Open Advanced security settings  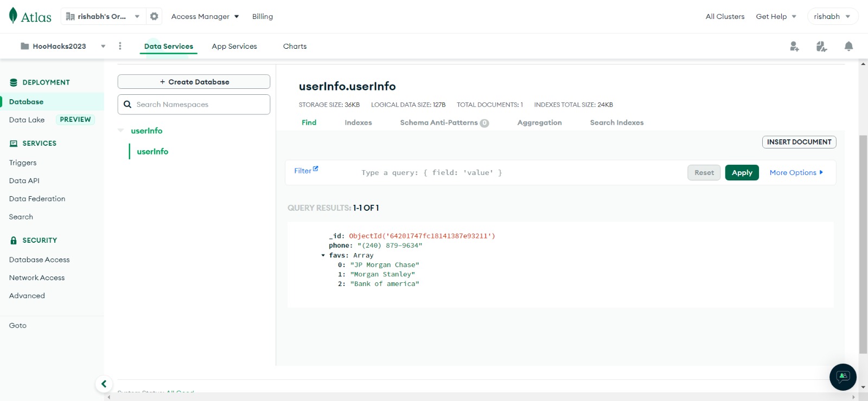pos(27,295)
